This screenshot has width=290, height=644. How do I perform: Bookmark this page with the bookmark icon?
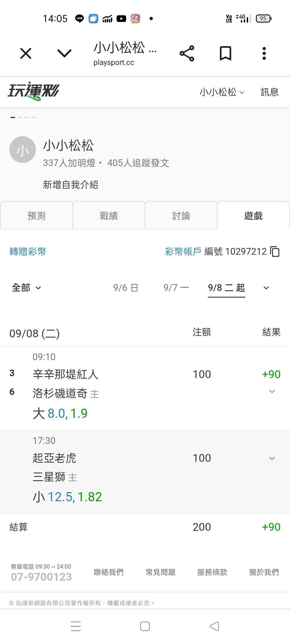point(226,53)
